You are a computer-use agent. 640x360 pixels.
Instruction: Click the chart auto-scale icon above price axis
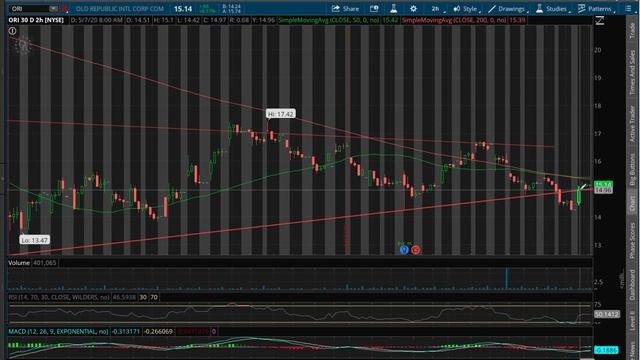599,20
